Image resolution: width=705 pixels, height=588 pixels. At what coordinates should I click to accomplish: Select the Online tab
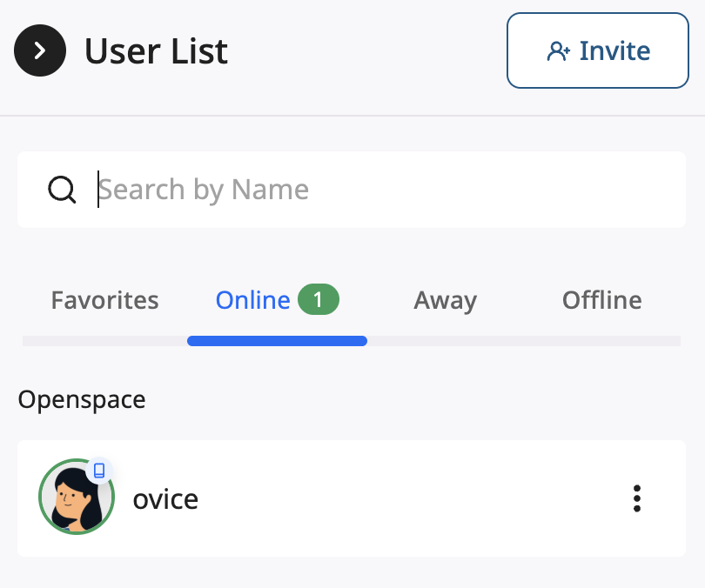[252, 299]
